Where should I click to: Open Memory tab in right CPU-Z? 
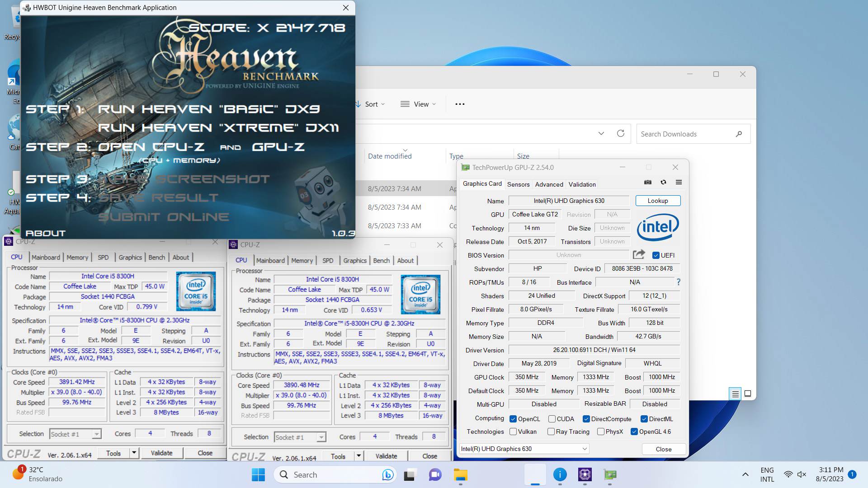coord(302,261)
